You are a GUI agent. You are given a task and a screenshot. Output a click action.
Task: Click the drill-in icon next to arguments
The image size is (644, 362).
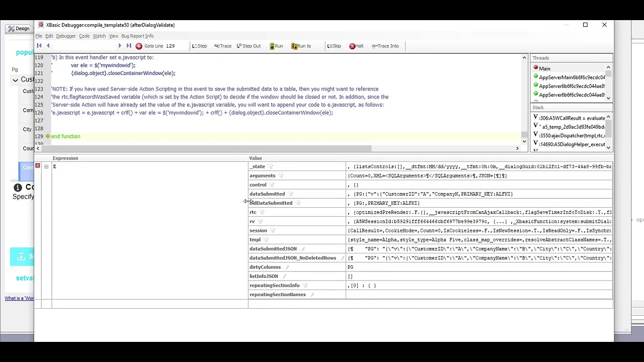[281, 175]
